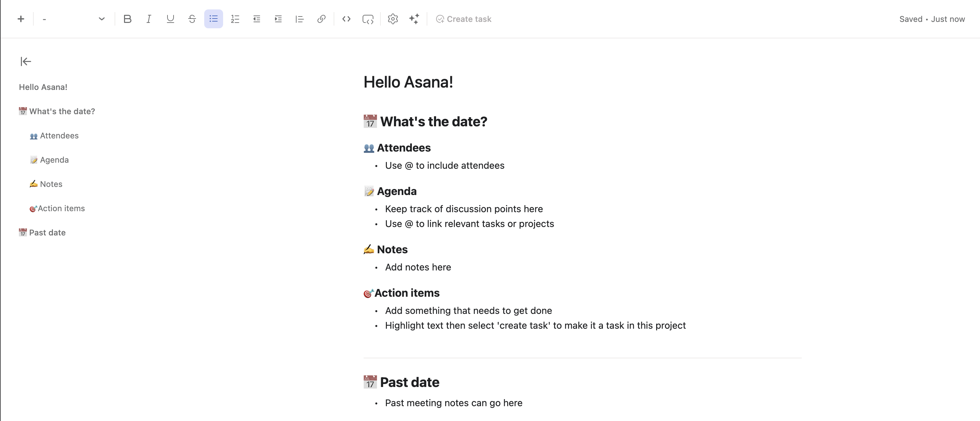Viewport: 980px width, 421px height.
Task: Insert a code block
Action: tap(368, 19)
